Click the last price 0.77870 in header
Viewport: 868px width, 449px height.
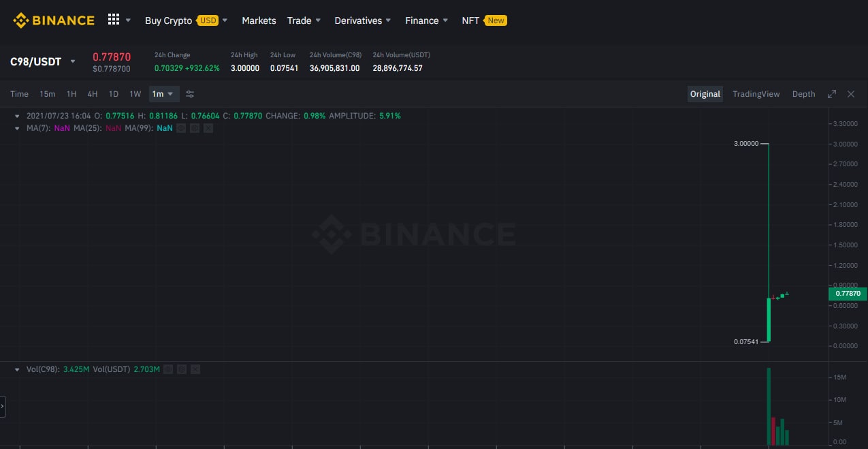pos(112,57)
